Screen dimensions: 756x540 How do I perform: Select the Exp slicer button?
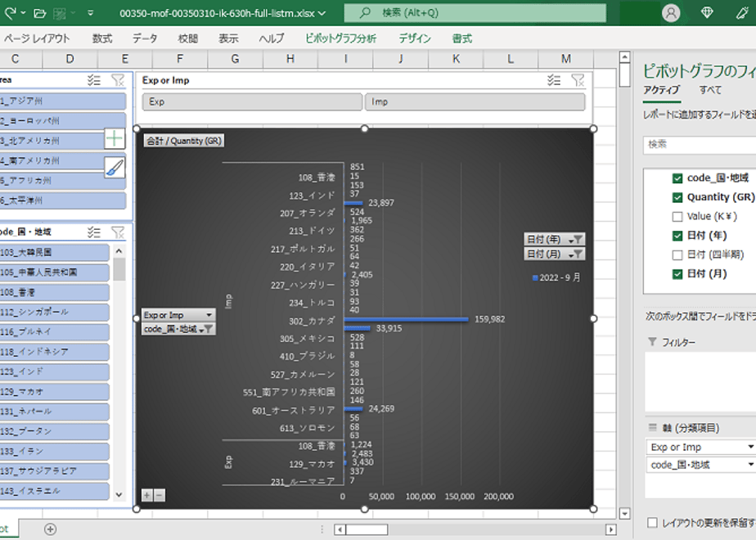point(252,101)
